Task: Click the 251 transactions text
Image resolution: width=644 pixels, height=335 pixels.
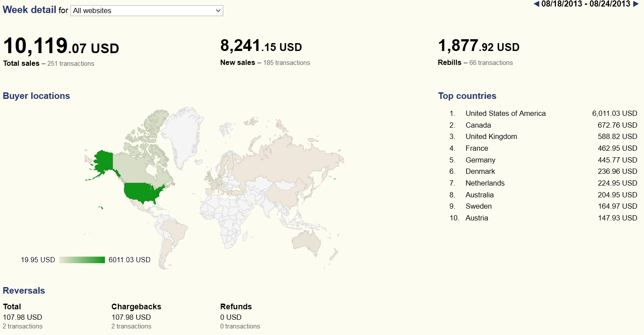Action: tap(71, 64)
